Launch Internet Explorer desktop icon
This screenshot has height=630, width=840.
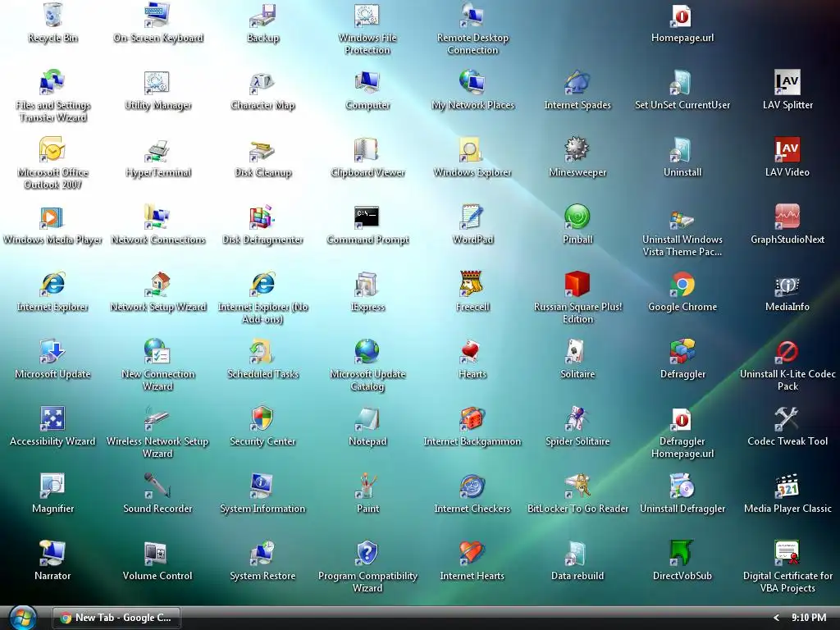coord(52,284)
